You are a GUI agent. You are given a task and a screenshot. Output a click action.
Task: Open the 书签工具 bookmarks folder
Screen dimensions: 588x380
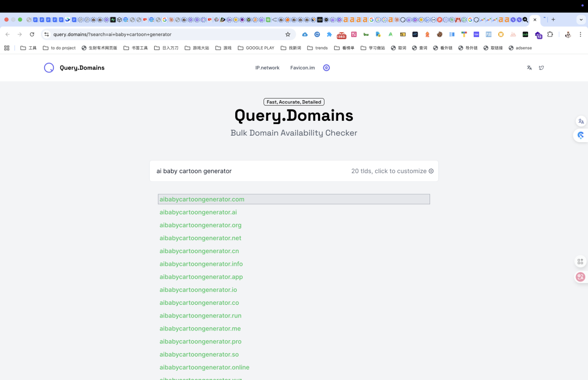click(136, 48)
